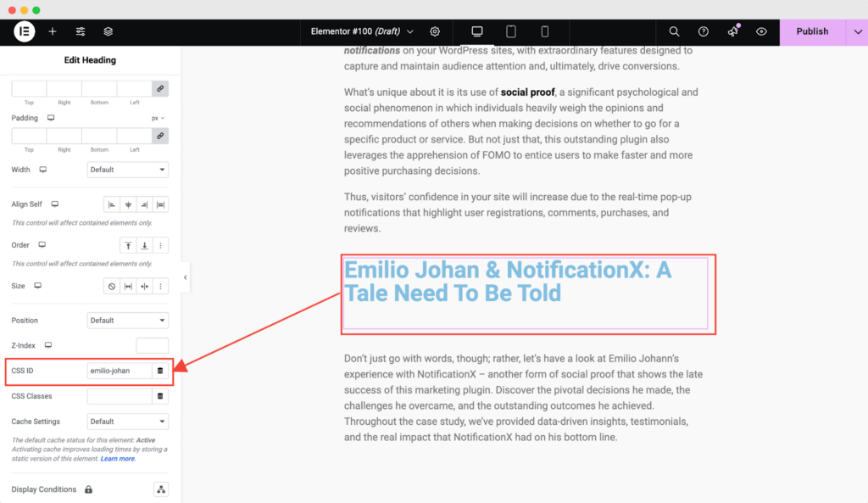
Task: Enable center alignment in Align Self
Action: (128, 204)
